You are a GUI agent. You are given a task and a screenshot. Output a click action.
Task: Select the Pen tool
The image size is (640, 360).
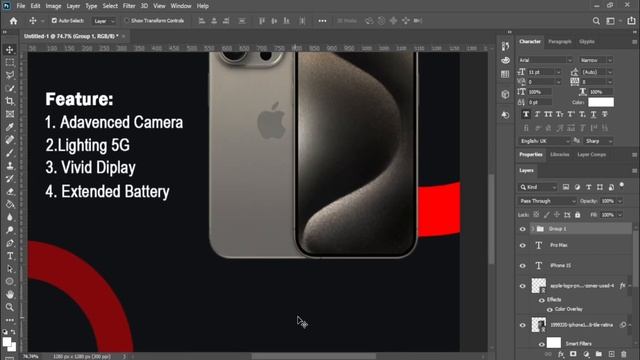tap(10, 243)
